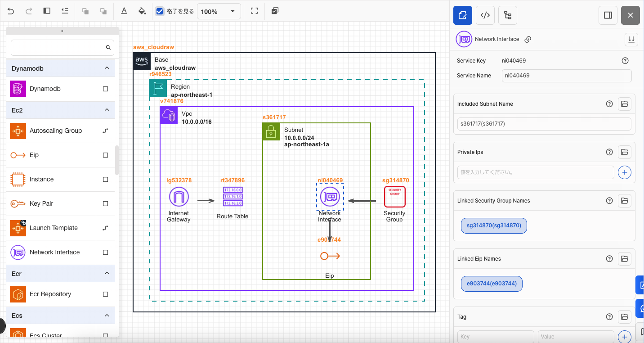Select the Eip node on canvas

pos(330,256)
